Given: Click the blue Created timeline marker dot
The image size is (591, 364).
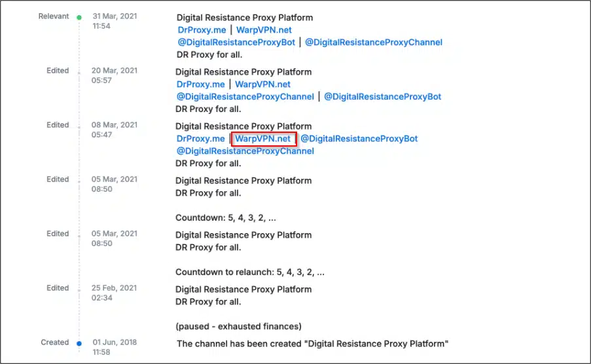Looking at the screenshot, I should [79, 343].
